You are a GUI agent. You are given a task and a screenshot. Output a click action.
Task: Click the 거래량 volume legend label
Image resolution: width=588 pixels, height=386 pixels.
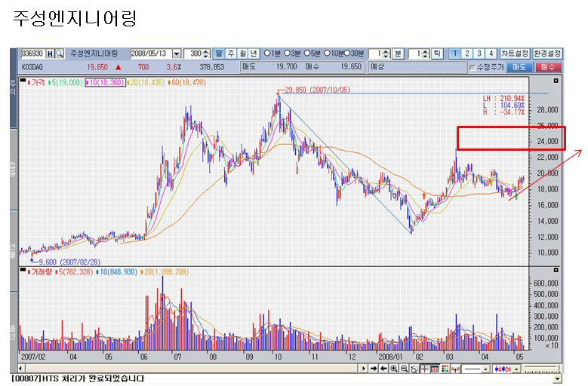coord(39,272)
